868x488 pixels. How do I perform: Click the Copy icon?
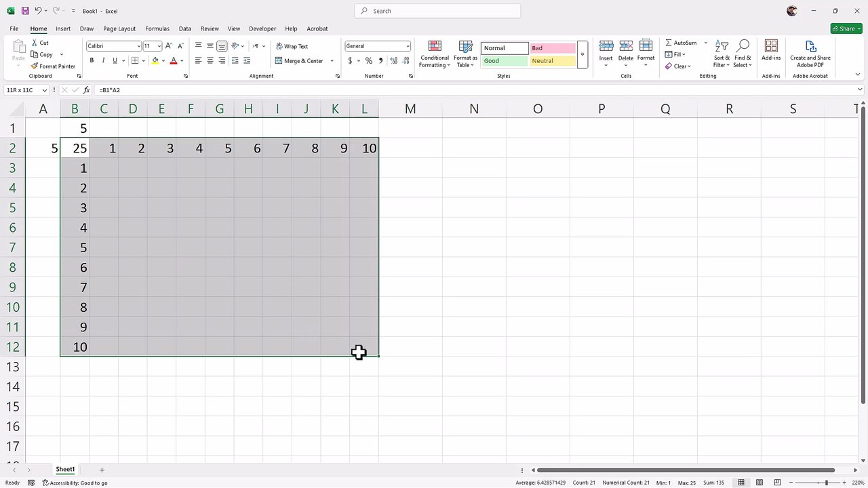(35, 54)
